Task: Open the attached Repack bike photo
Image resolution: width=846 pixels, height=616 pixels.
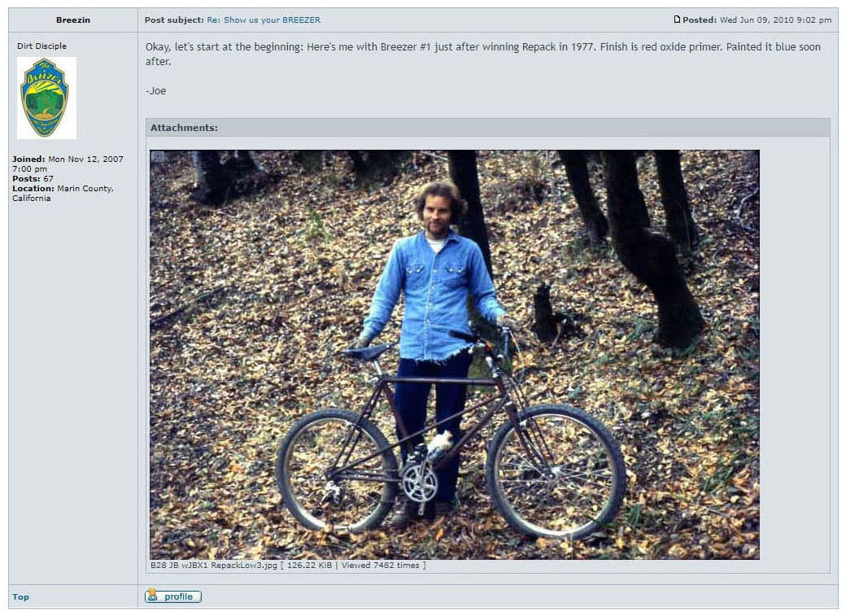Action: click(454, 355)
